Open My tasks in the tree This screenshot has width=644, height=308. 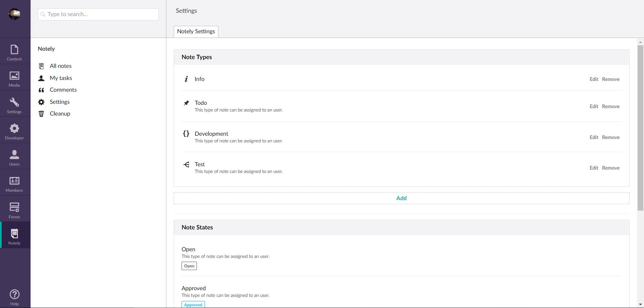[x=61, y=78]
